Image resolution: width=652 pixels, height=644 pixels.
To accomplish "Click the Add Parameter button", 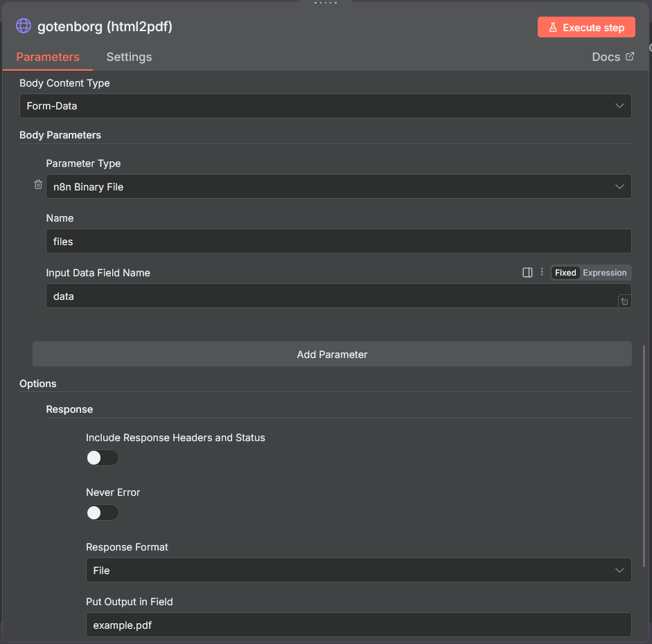I will 332,354.
